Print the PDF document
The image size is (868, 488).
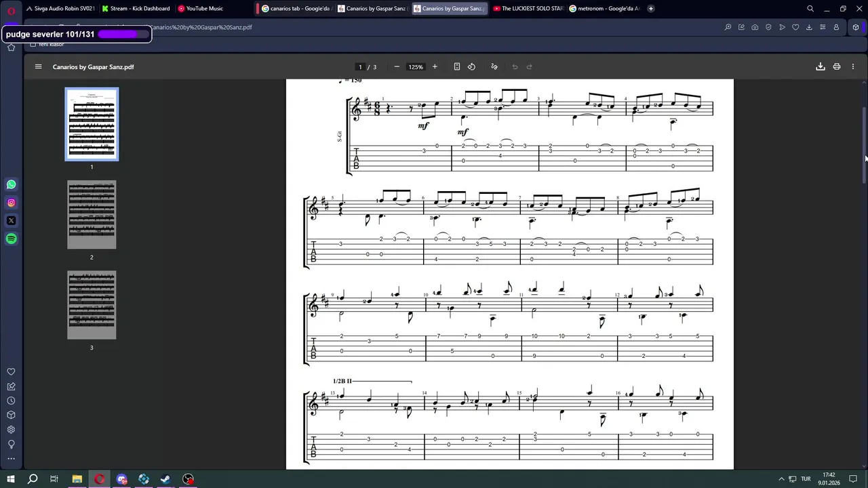pyautogui.click(x=837, y=66)
